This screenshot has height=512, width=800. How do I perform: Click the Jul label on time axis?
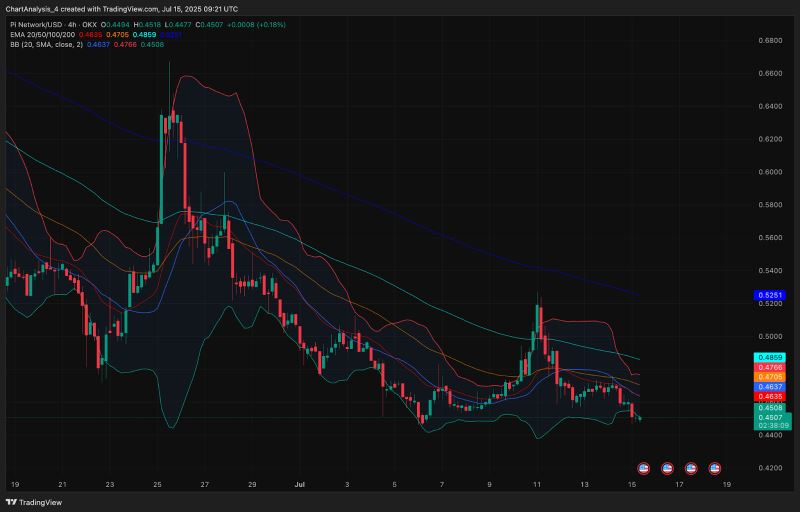tap(299, 484)
